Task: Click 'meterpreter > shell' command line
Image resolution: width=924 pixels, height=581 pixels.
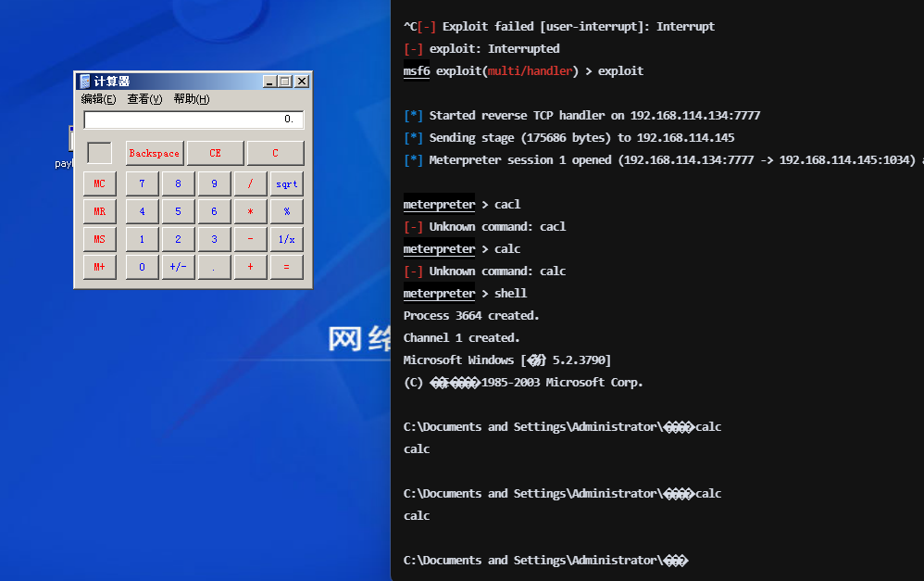Action: click(466, 294)
